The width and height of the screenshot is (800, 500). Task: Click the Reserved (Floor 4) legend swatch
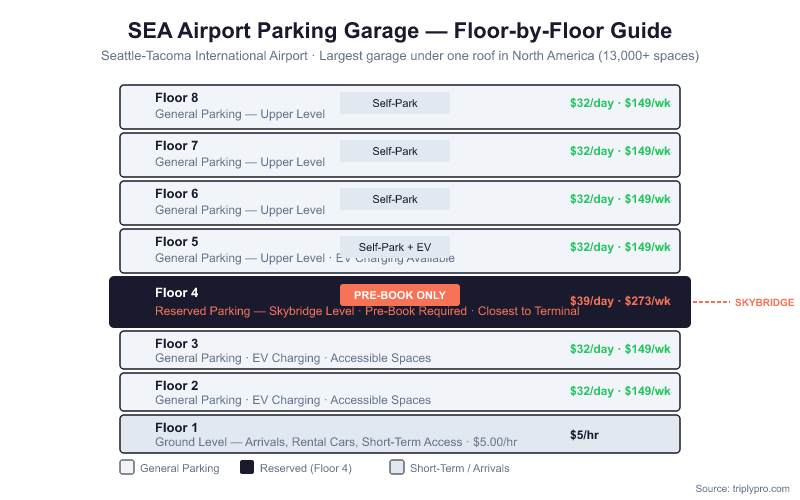pyautogui.click(x=247, y=467)
